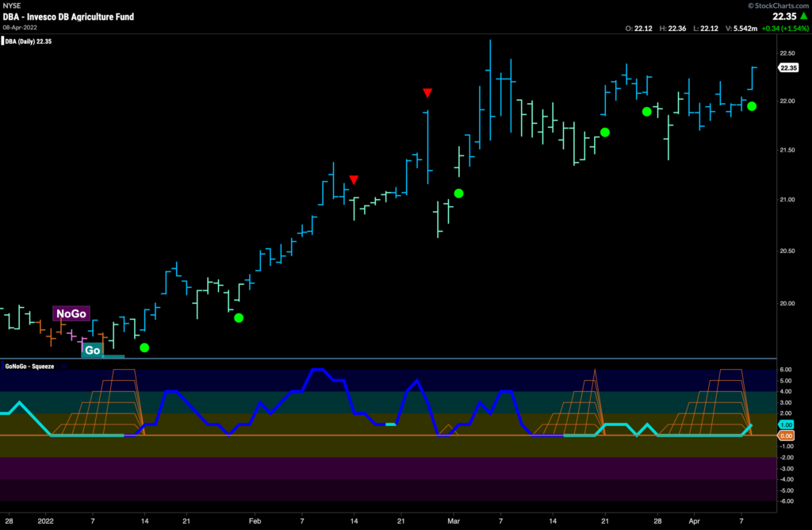Click the 22.50 price axis label
Screen dimensions: 812x530
point(787,53)
